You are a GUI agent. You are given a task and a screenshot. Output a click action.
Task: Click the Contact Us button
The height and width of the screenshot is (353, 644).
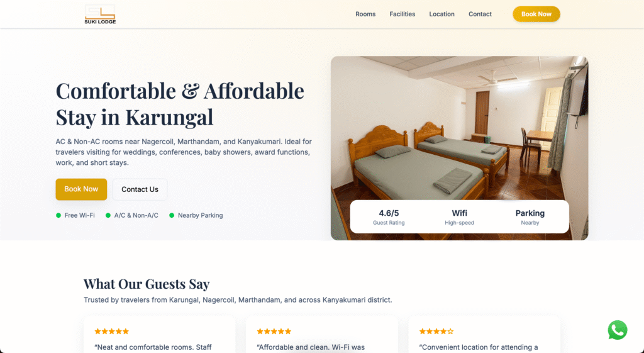[140, 189]
